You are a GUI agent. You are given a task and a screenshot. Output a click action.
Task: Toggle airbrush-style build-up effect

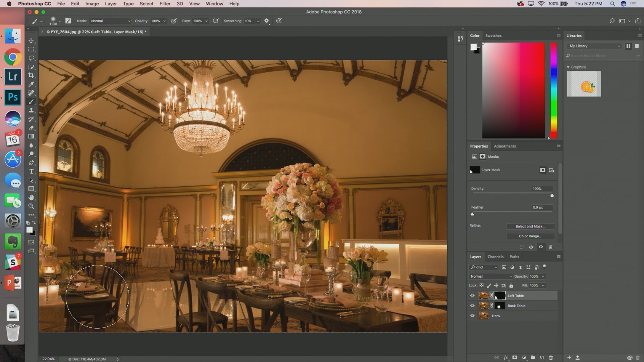click(216, 21)
